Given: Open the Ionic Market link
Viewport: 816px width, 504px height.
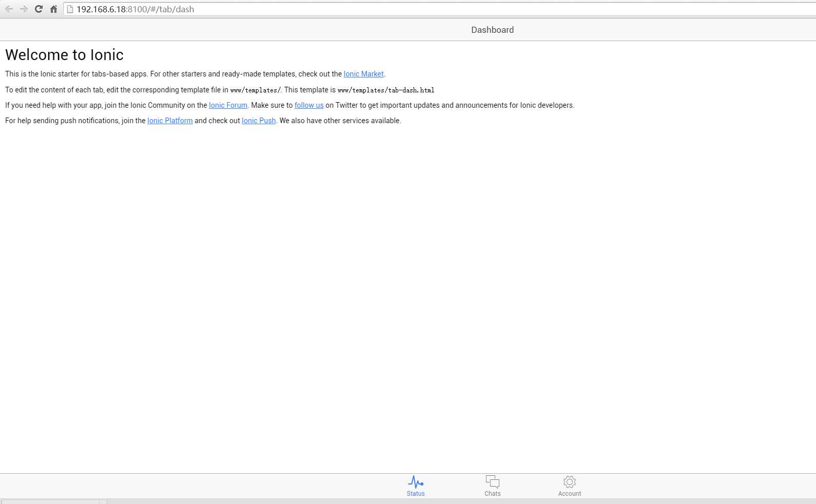Looking at the screenshot, I should click(x=363, y=74).
